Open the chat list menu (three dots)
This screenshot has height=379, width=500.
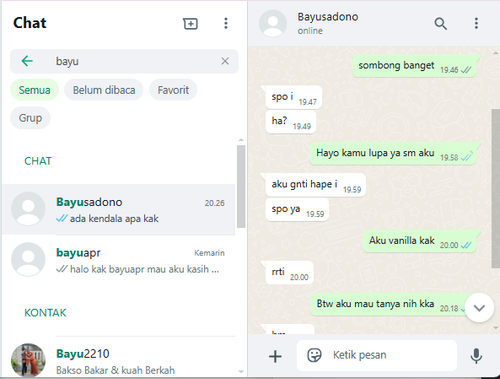pos(226,23)
